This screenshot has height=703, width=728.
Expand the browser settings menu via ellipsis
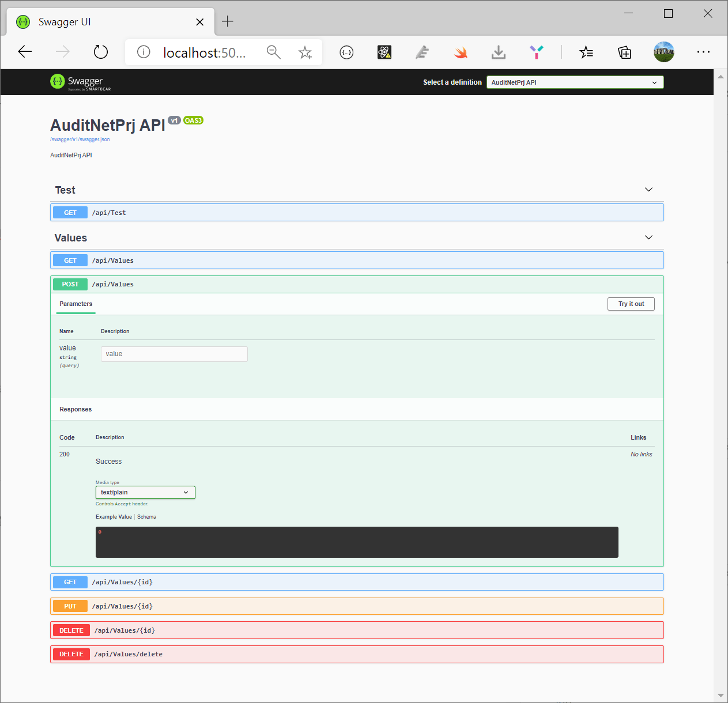(x=703, y=52)
